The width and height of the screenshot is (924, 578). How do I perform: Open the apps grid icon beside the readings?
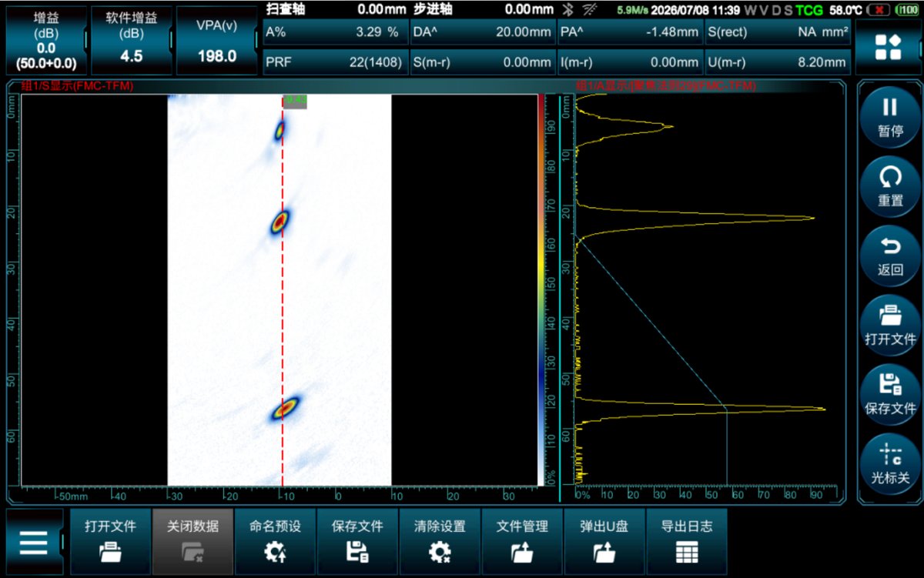point(888,46)
